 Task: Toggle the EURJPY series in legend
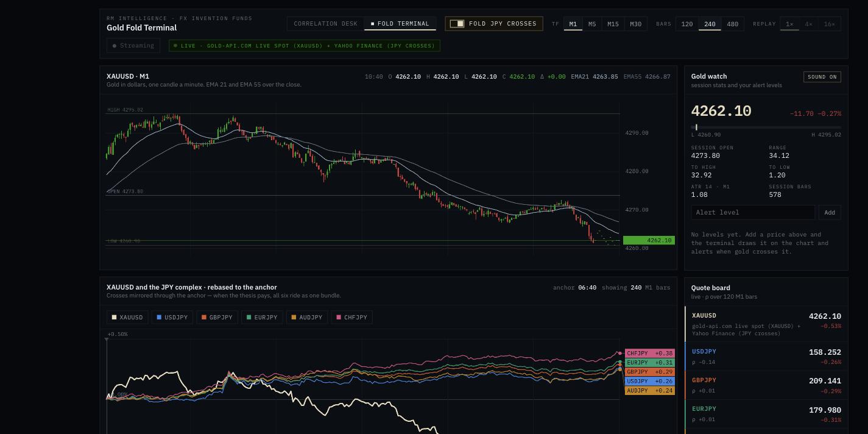coord(262,318)
